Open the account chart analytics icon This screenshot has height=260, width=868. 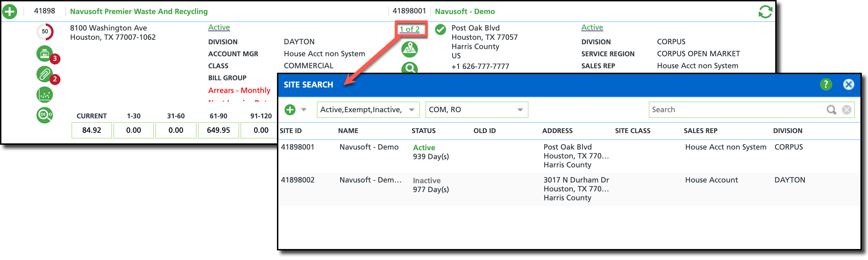point(45,95)
